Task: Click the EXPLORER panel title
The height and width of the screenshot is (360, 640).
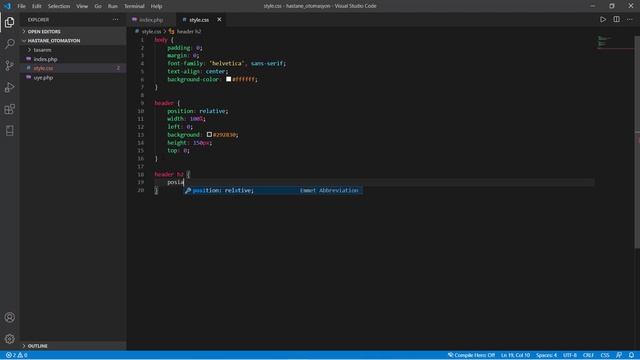Action: click(38, 20)
